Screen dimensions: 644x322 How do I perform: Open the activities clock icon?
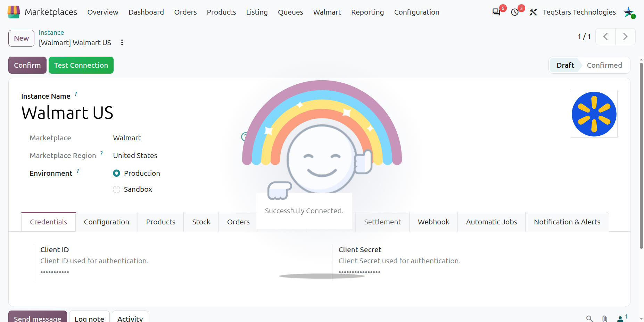[x=515, y=12]
